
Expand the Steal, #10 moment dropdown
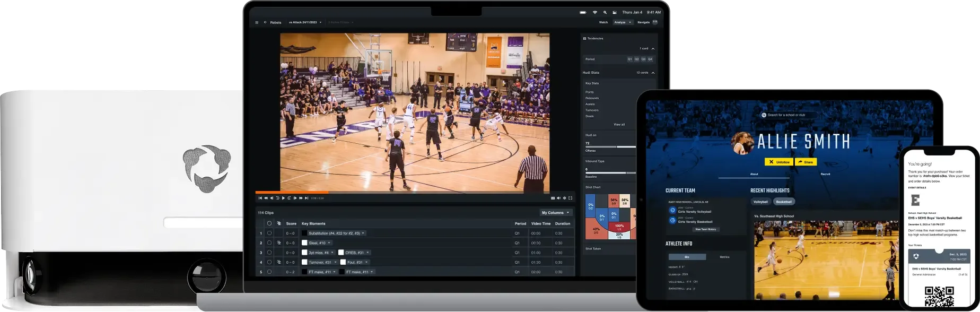tap(329, 242)
